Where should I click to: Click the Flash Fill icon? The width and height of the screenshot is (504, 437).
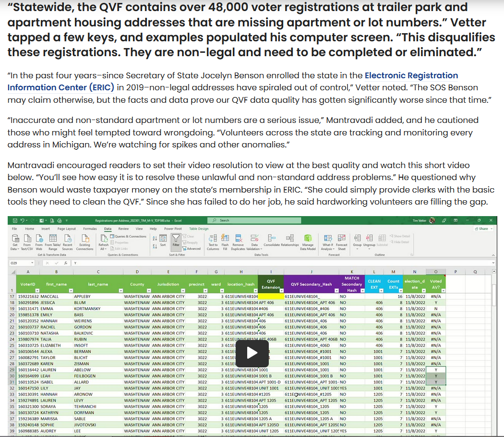tap(225, 242)
